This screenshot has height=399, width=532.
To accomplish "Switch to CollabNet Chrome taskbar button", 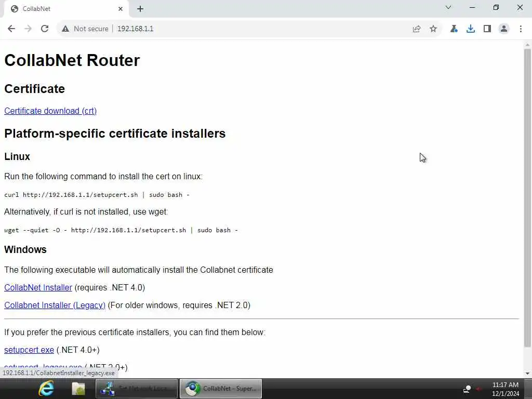I will click(220, 389).
